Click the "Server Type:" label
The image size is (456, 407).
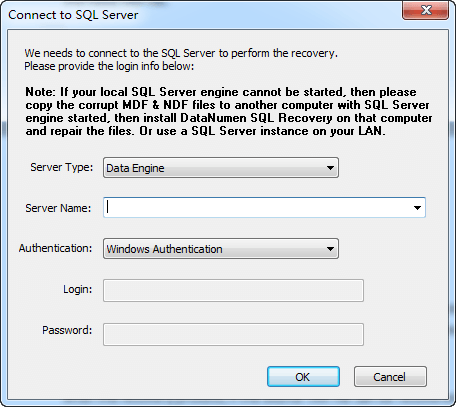(62, 167)
